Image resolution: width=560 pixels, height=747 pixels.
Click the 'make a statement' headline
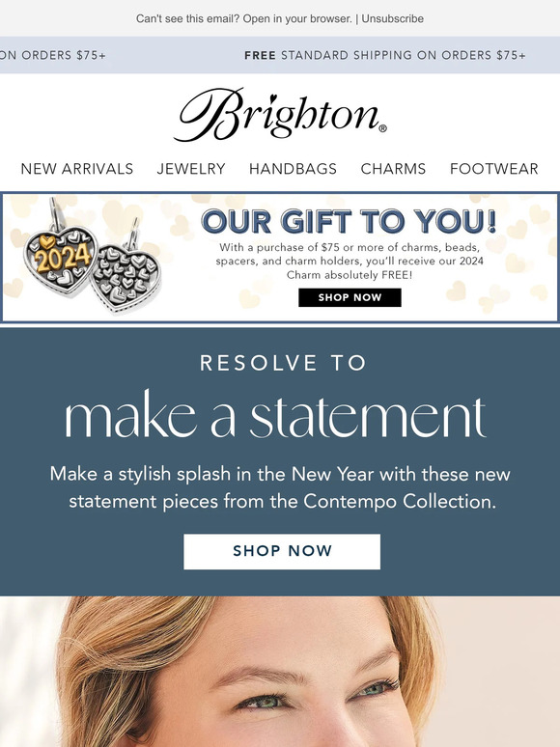click(275, 416)
